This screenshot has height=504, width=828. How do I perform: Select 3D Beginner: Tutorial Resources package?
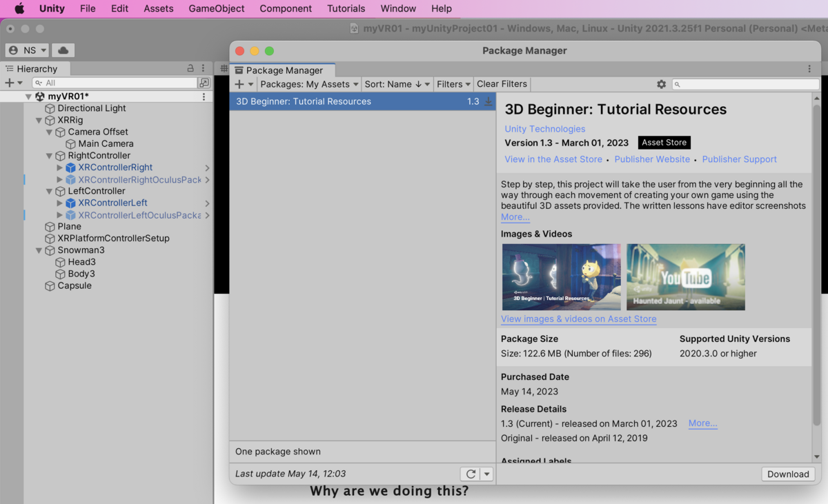362,101
